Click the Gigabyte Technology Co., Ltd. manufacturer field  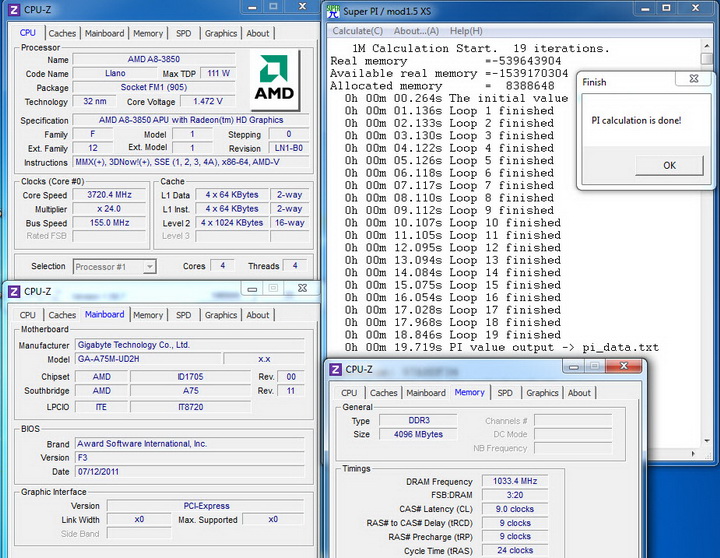(x=190, y=345)
